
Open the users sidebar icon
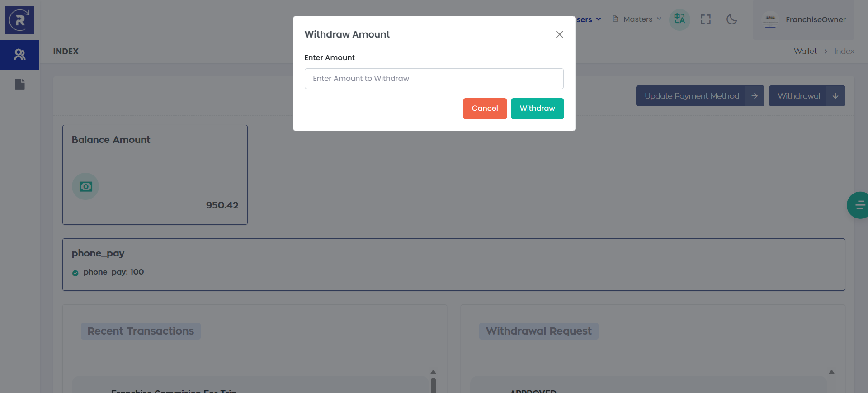tap(19, 55)
